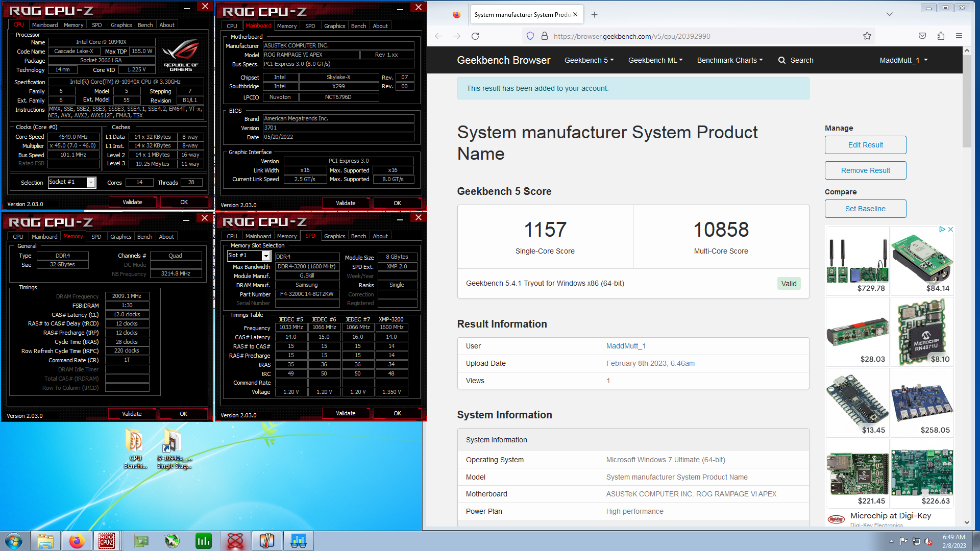980x551 pixels.
Task: Click the taskbar clock showing 6:49 AM
Action: pyautogui.click(x=953, y=541)
